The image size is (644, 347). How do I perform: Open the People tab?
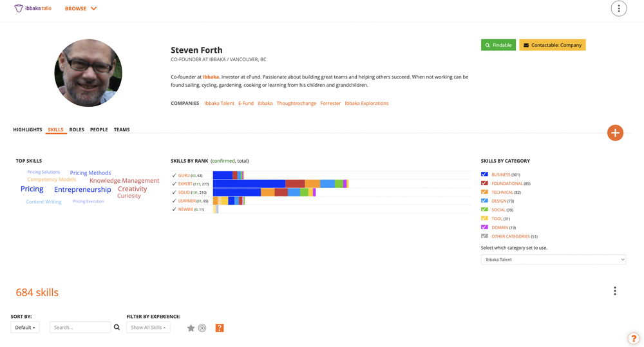99,129
